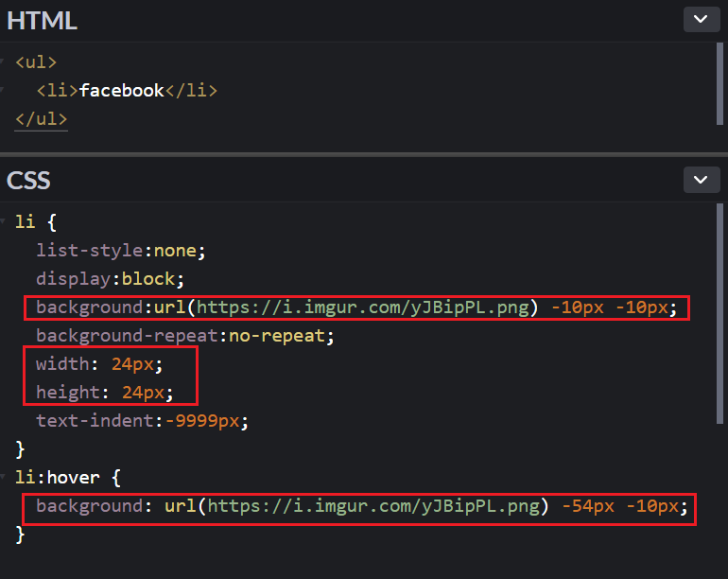Click the list-style:none; line

(x=121, y=251)
